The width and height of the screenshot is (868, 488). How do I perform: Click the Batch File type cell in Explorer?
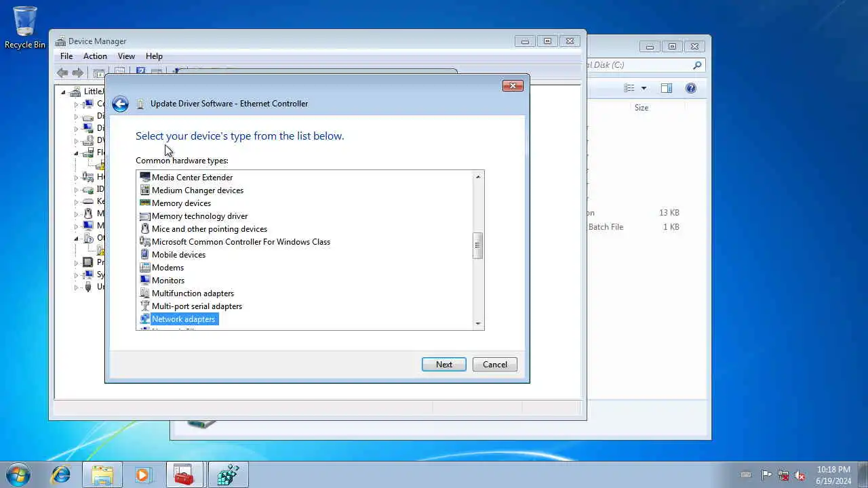606,227
